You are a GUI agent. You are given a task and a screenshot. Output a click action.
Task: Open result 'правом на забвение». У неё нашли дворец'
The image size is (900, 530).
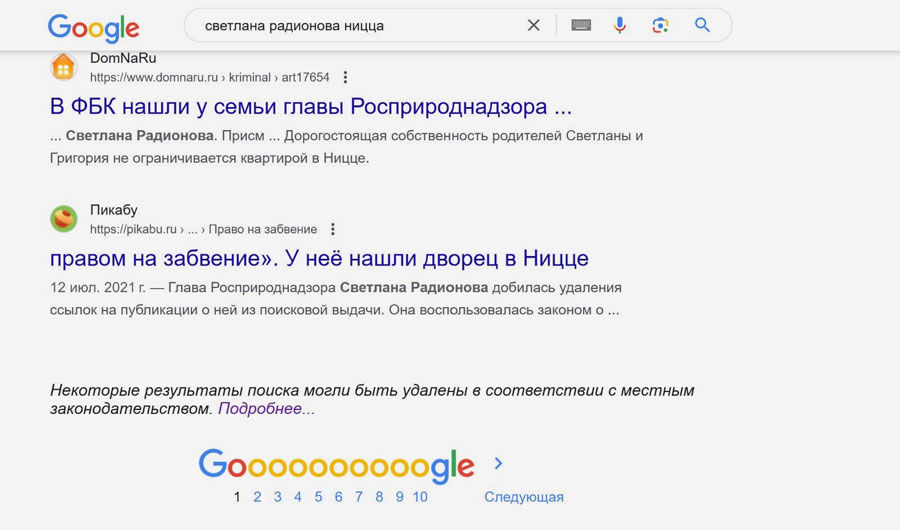coord(319,258)
